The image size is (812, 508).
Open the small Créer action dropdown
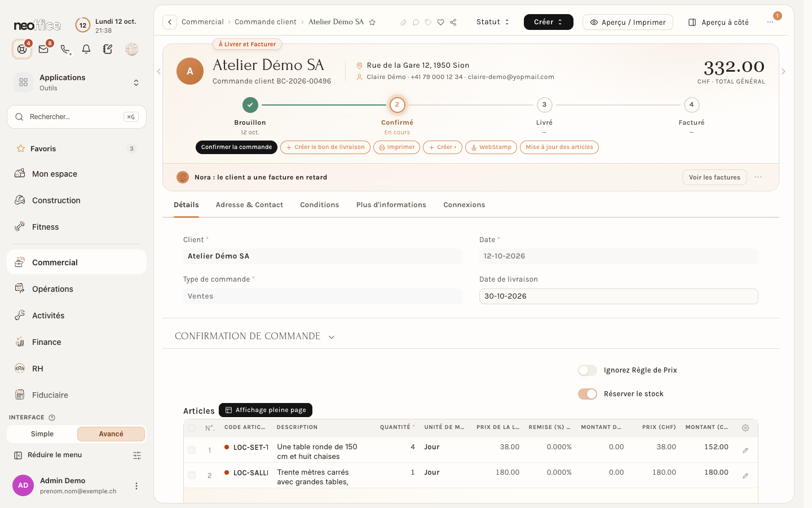click(x=443, y=147)
